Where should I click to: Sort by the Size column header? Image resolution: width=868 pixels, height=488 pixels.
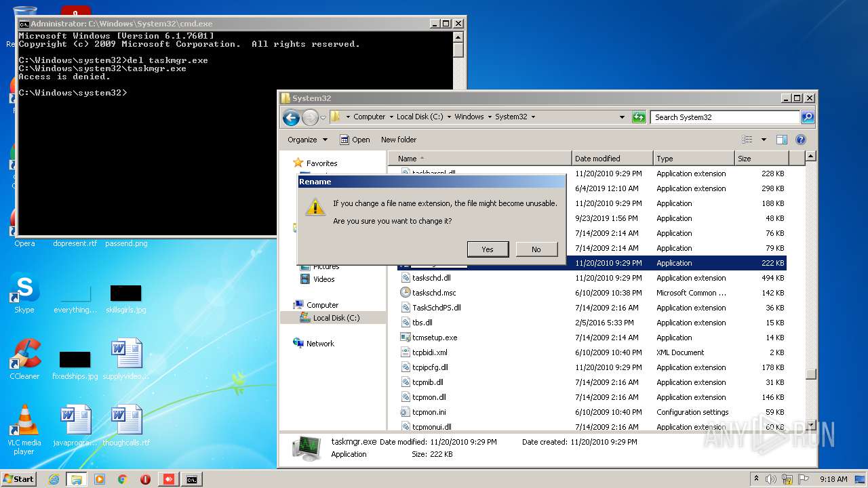pos(762,159)
